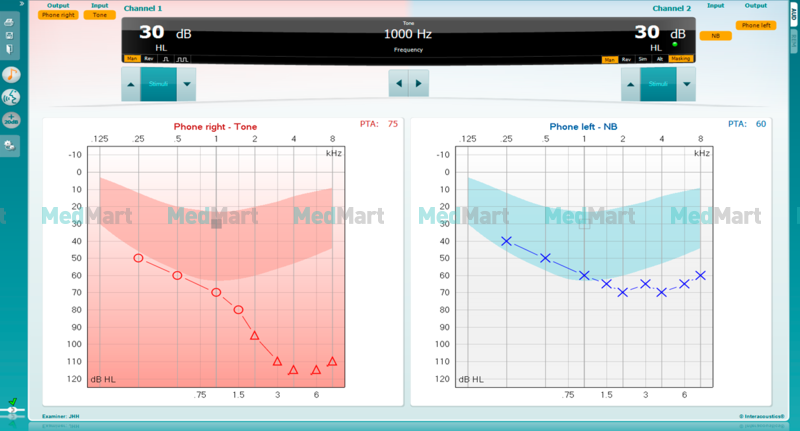The image size is (800, 431).
Task: Open the Phone left output selector
Action: click(x=756, y=25)
